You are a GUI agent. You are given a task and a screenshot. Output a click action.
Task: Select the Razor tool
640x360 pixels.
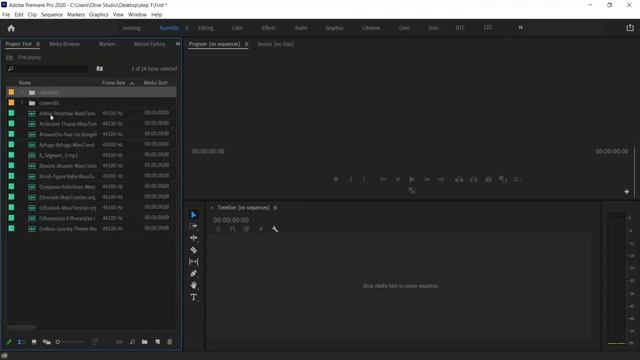click(193, 250)
